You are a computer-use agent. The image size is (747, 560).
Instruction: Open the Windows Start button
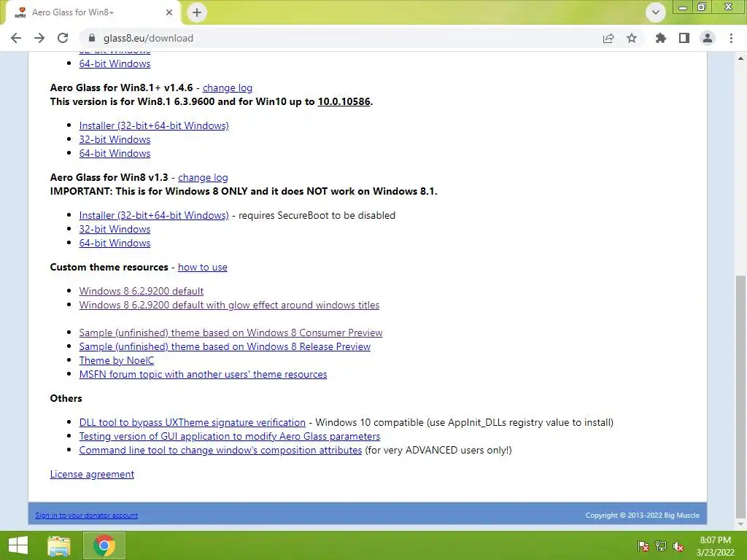click(18, 545)
